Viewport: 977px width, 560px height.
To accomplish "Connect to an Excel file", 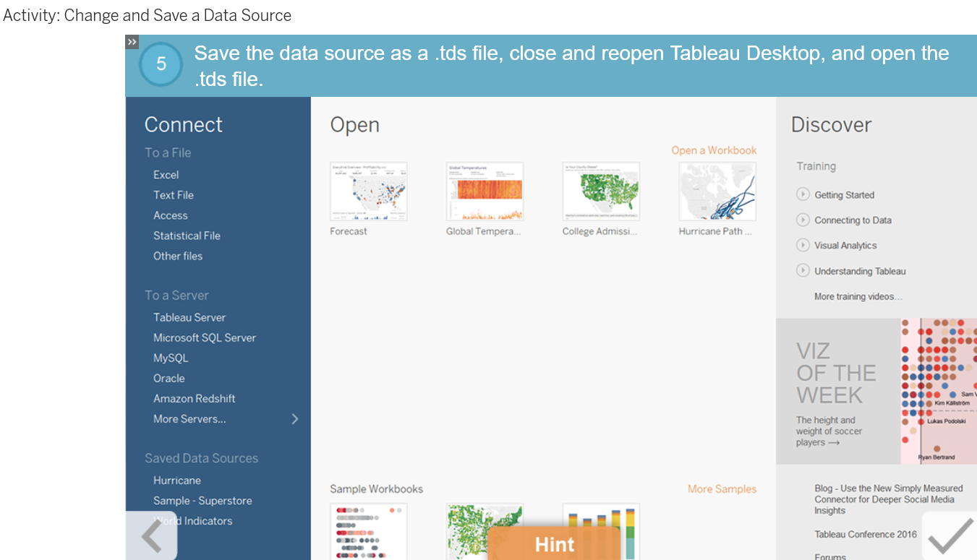I will [166, 175].
